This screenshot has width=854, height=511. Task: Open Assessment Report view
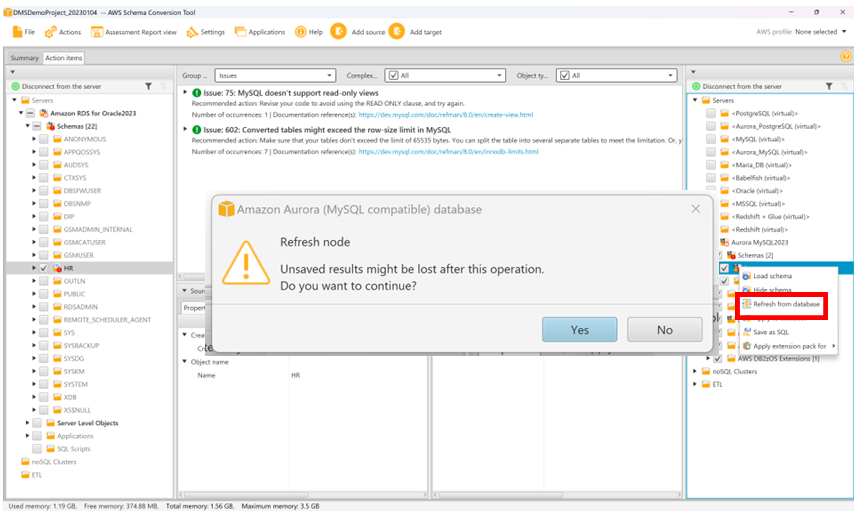(x=134, y=32)
